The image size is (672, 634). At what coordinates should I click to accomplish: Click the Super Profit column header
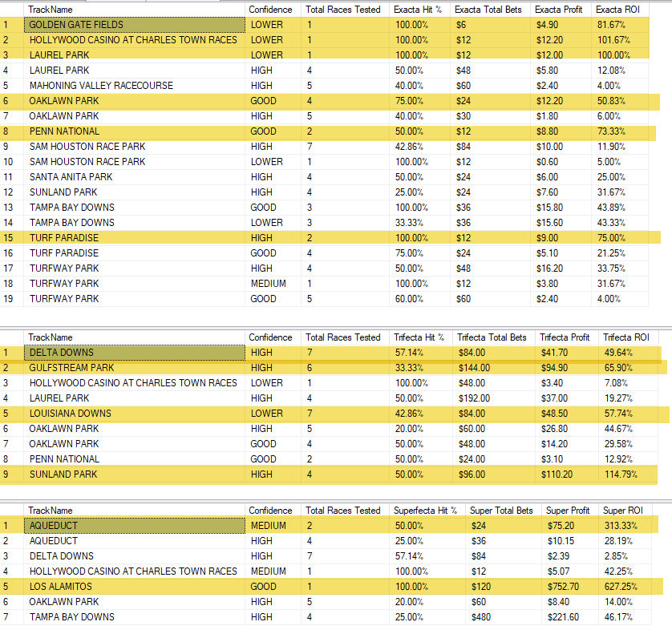(569, 511)
